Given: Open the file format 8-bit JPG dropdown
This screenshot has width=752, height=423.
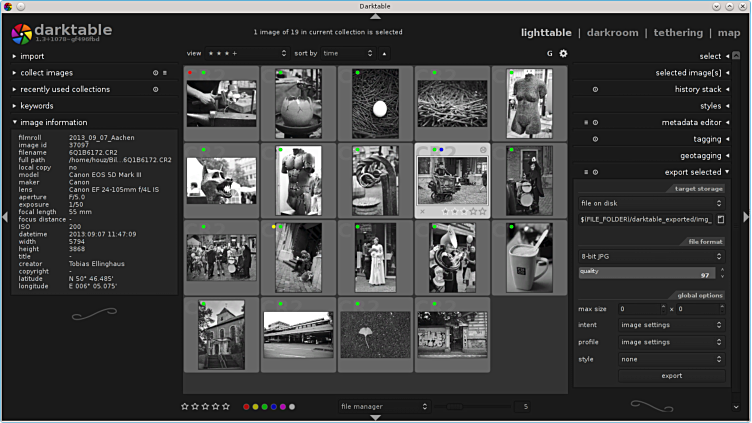Looking at the screenshot, I should tap(652, 256).
